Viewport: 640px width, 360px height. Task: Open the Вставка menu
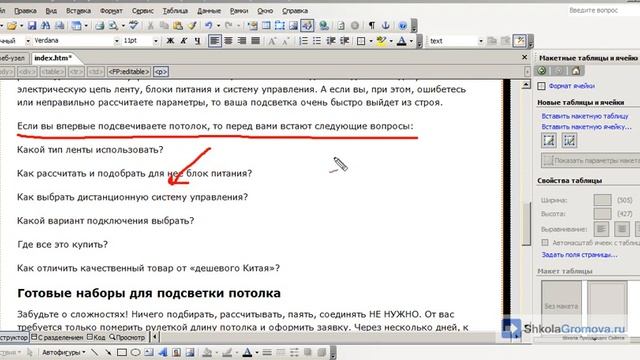pos(78,11)
